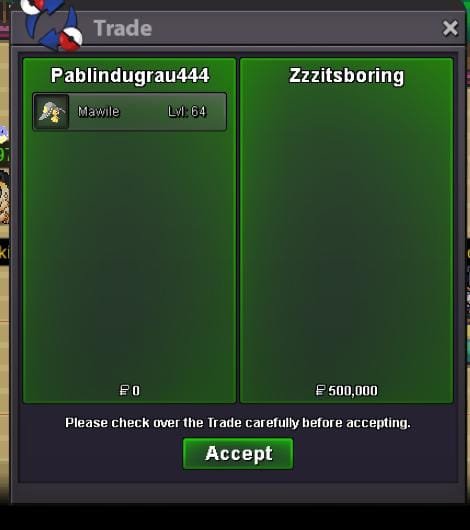
Task: Click the empty space right of Lvl: 64
Action: tap(216, 112)
